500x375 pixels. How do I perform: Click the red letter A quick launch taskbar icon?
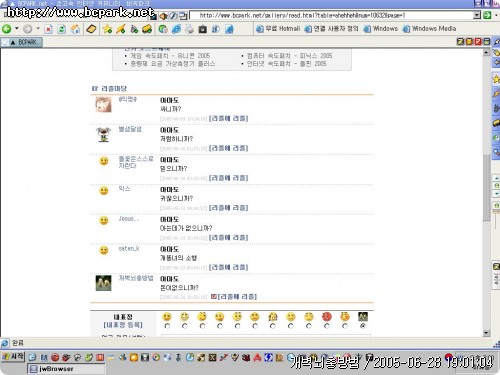click(x=257, y=358)
